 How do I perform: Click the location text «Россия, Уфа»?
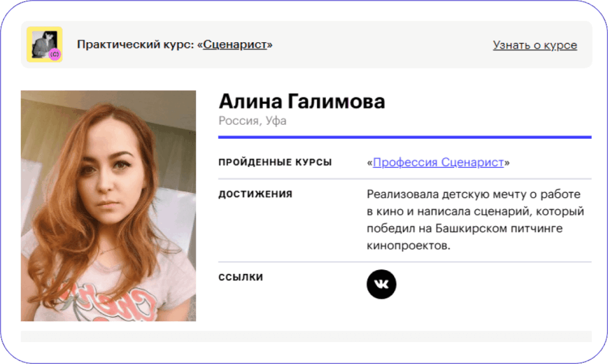tap(253, 120)
